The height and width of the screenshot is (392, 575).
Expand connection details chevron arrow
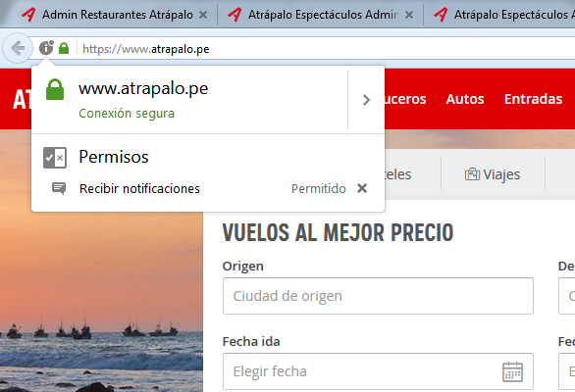pyautogui.click(x=366, y=100)
